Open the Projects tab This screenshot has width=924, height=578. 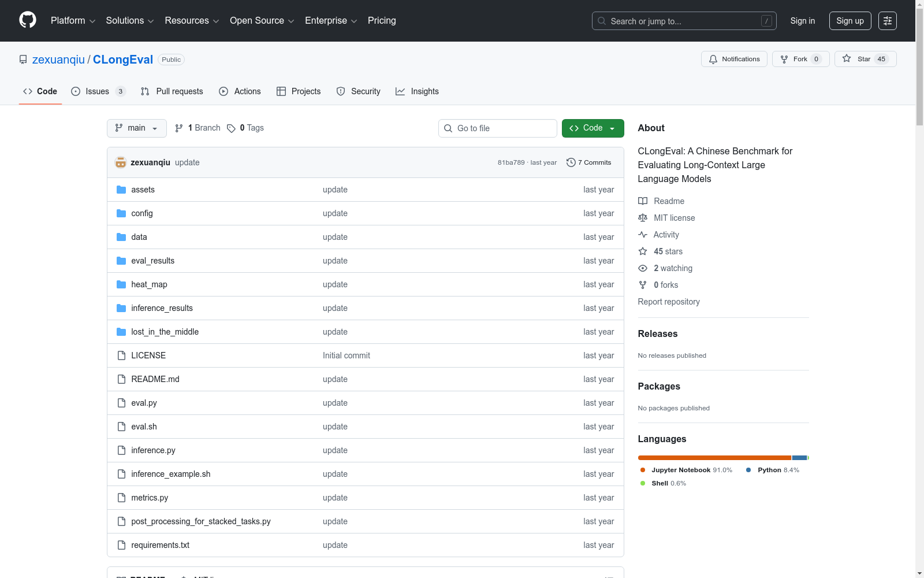[299, 91]
